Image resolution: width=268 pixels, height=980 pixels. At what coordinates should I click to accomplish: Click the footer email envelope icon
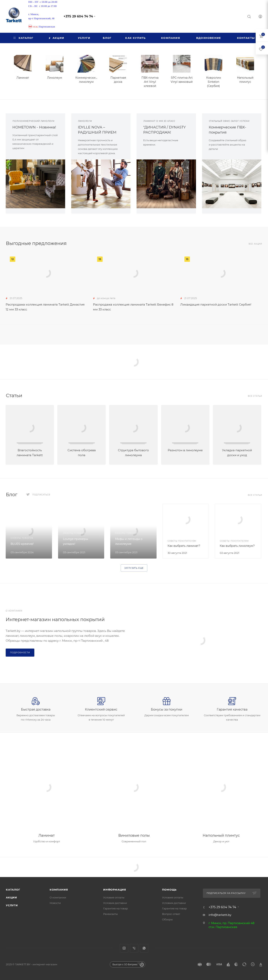pyautogui.click(x=204, y=915)
